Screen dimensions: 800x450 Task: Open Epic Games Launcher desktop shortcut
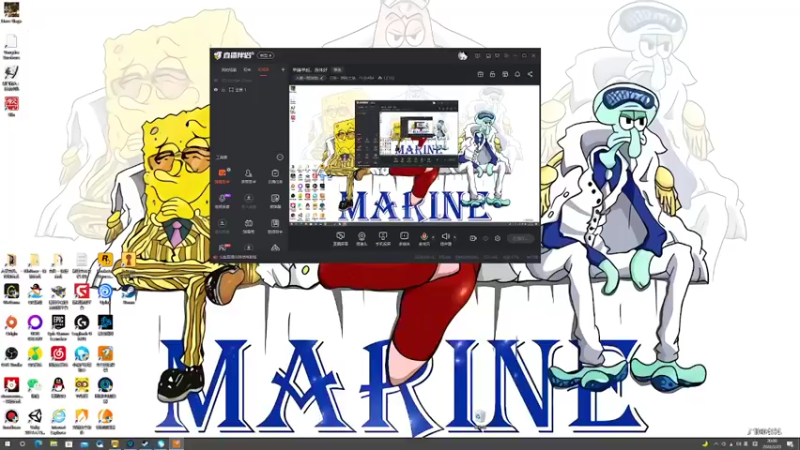point(58,327)
